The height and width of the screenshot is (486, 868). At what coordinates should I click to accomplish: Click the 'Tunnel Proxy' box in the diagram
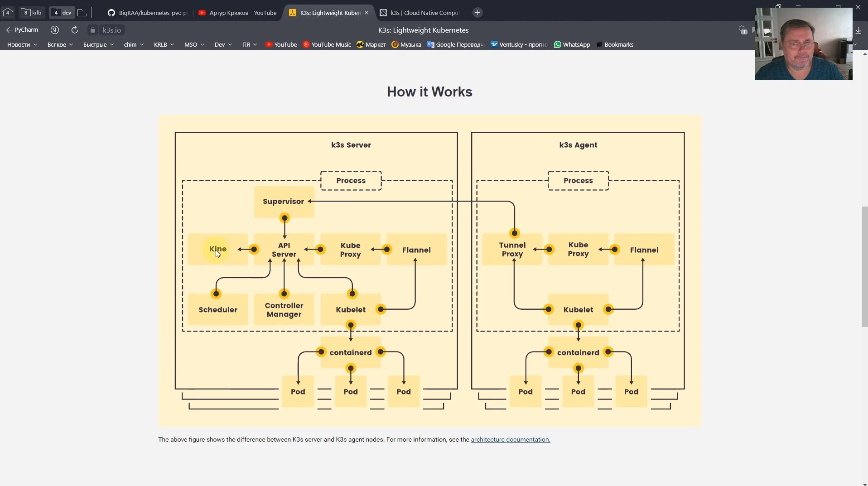pos(512,250)
